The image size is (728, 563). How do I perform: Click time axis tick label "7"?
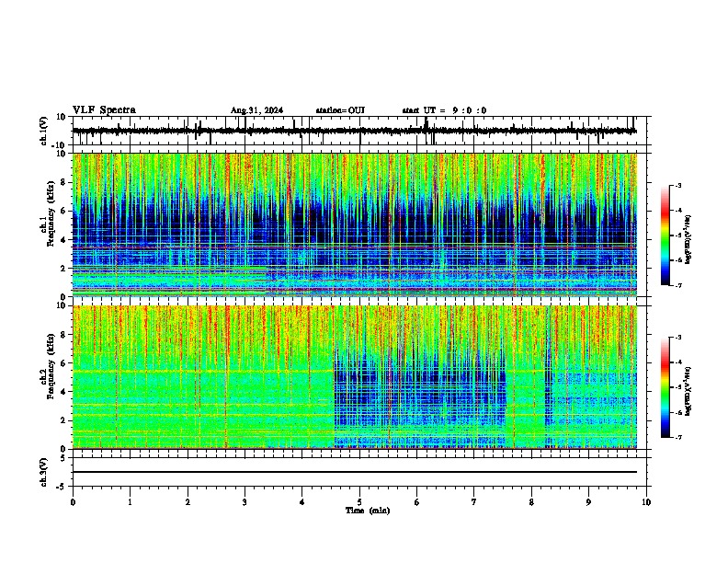coord(474,502)
